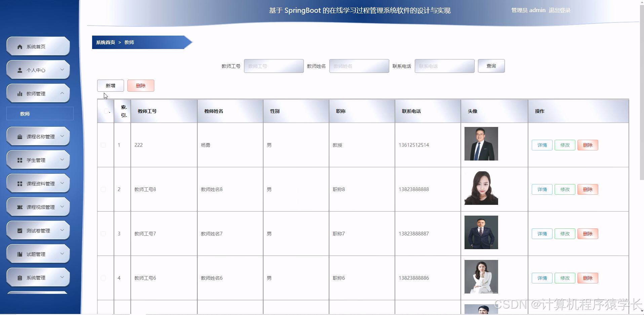
Task: Click 修改 for teacher 杨勇
Action: coord(565,145)
